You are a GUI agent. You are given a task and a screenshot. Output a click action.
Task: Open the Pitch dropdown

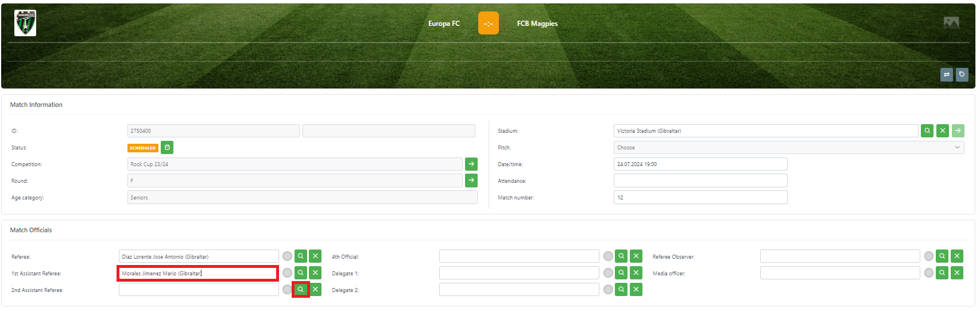coord(788,148)
